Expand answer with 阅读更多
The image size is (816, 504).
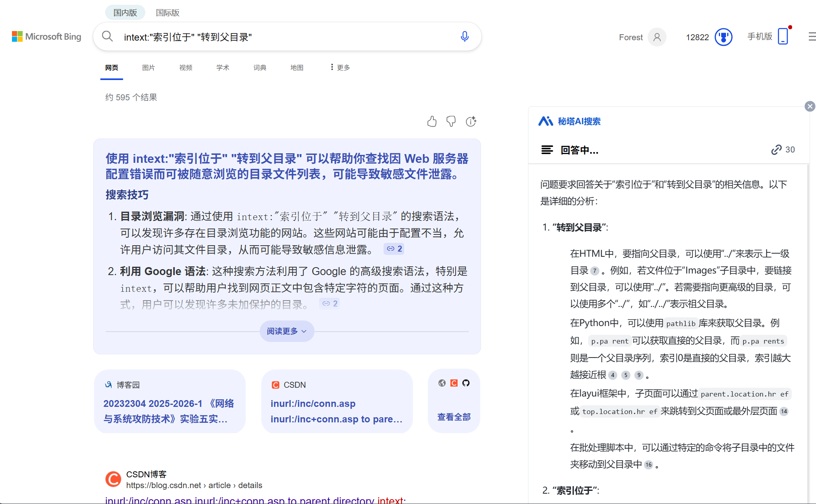click(x=287, y=331)
